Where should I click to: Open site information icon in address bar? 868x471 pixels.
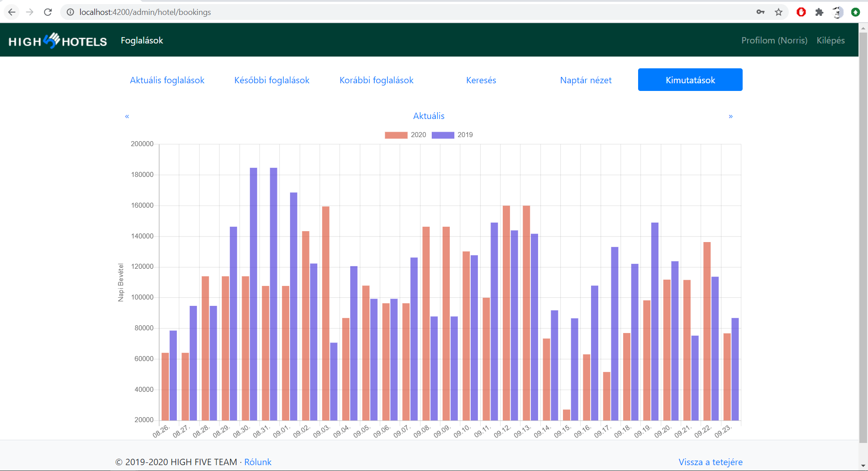pos(70,12)
